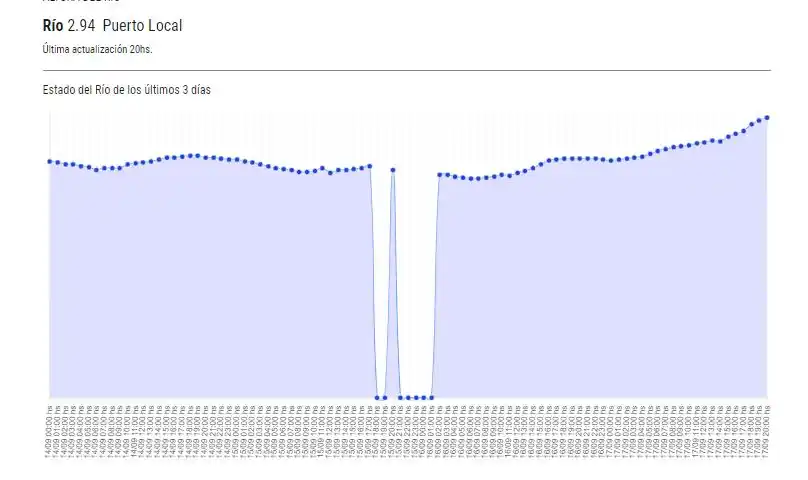Click the 'Última actualización 20hs.' text
Viewport: 808px width, 480px height.
(x=97, y=48)
